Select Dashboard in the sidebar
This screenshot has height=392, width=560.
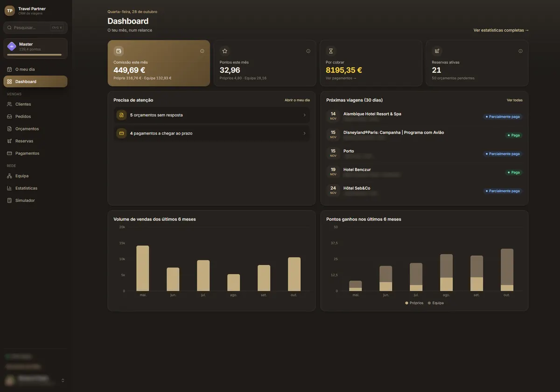point(35,82)
